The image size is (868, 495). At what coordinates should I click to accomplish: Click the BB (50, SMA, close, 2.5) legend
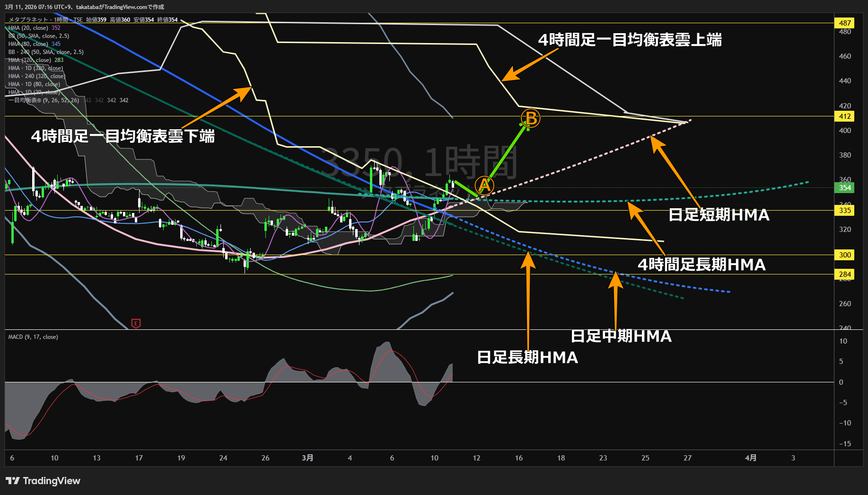point(39,36)
